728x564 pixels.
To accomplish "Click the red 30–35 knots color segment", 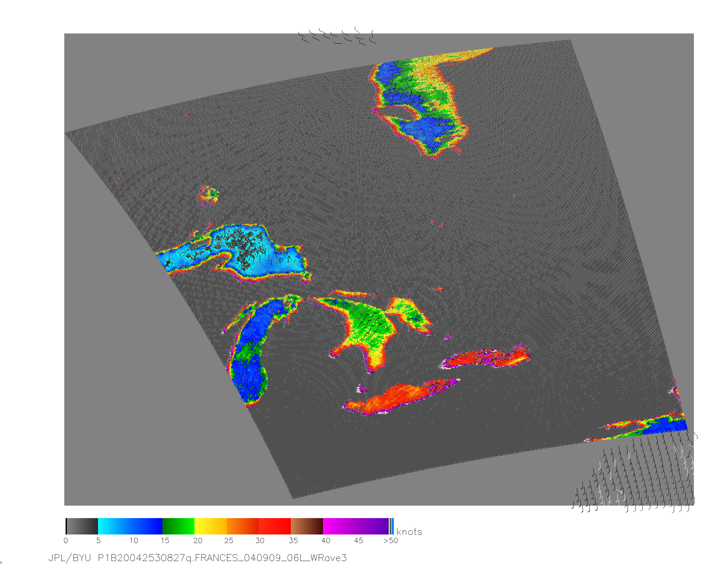I will (275, 526).
